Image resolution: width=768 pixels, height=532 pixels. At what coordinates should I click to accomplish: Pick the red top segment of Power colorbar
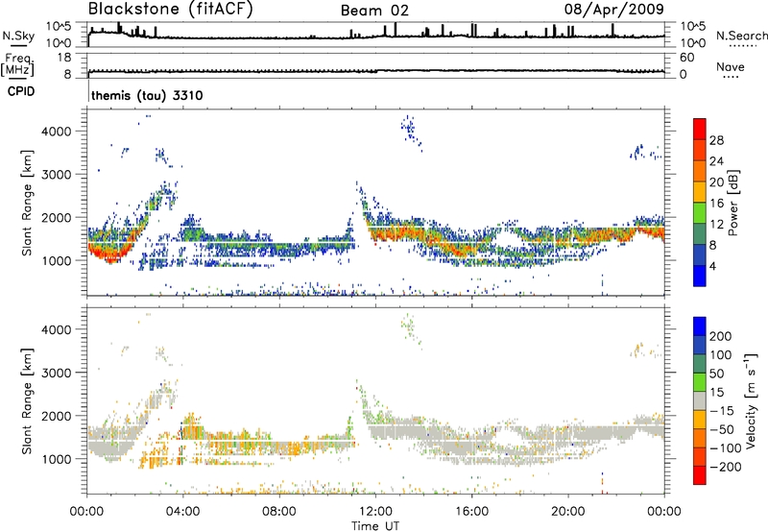(700, 129)
